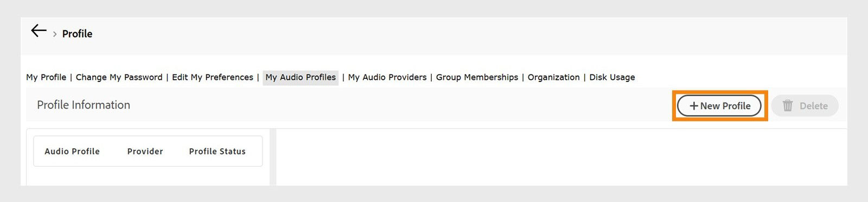Go to My Profile tab
868x202 pixels.
click(x=46, y=77)
